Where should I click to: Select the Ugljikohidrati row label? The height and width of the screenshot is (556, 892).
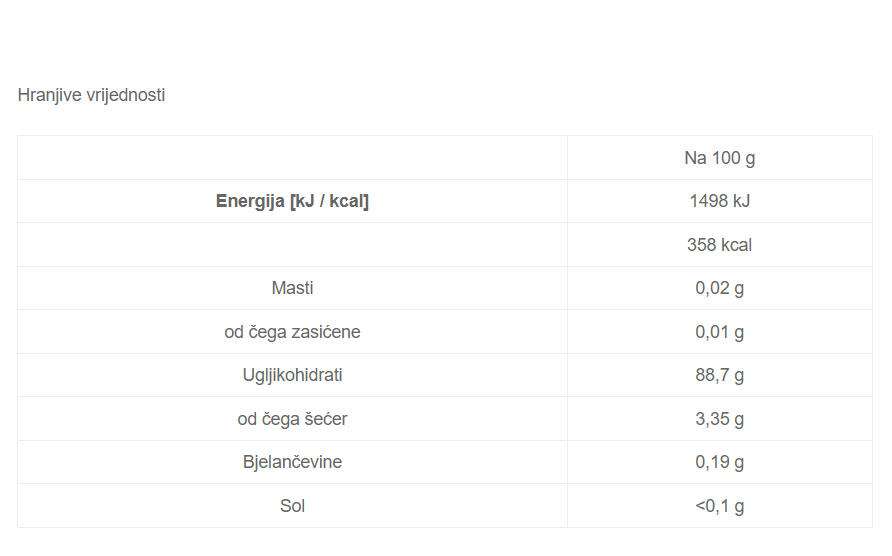click(x=292, y=375)
